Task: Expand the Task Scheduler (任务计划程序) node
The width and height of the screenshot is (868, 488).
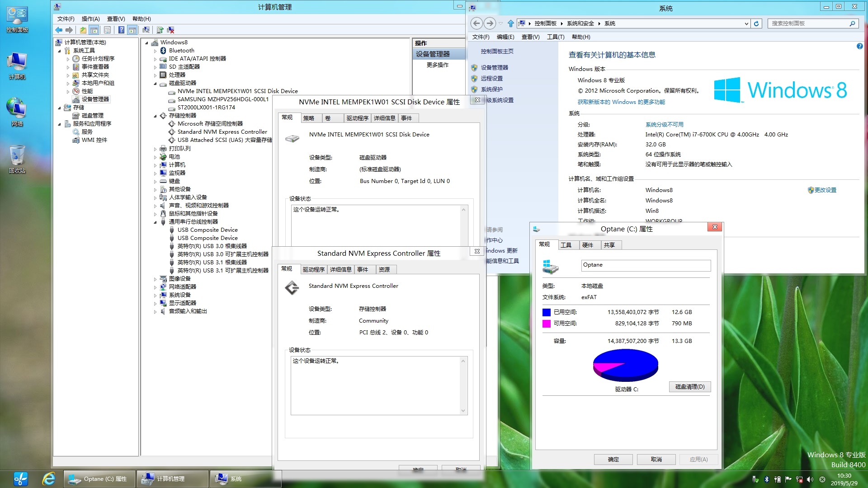Action: [x=68, y=59]
